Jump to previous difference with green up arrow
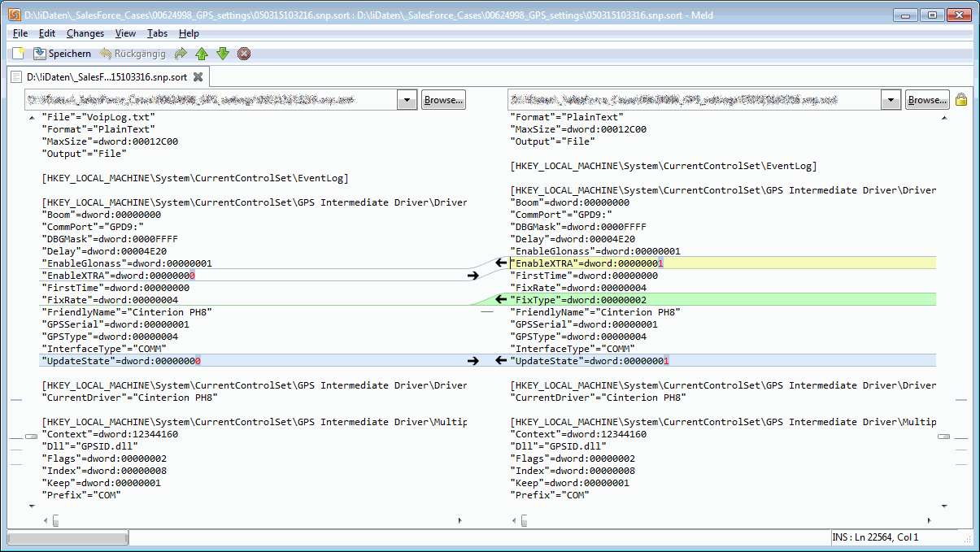Screen dimensions: 980x552 point(201,53)
